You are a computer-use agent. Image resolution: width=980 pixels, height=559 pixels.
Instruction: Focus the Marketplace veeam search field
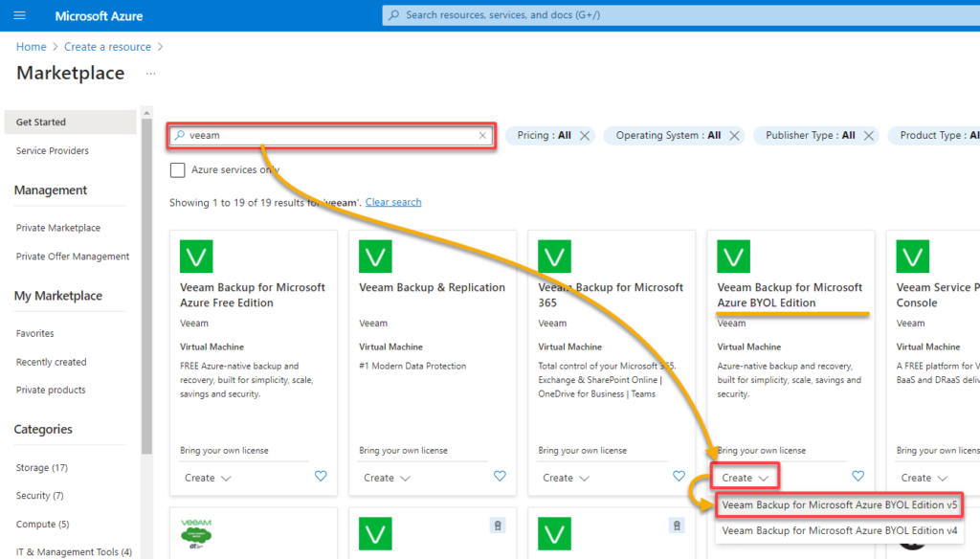[331, 135]
